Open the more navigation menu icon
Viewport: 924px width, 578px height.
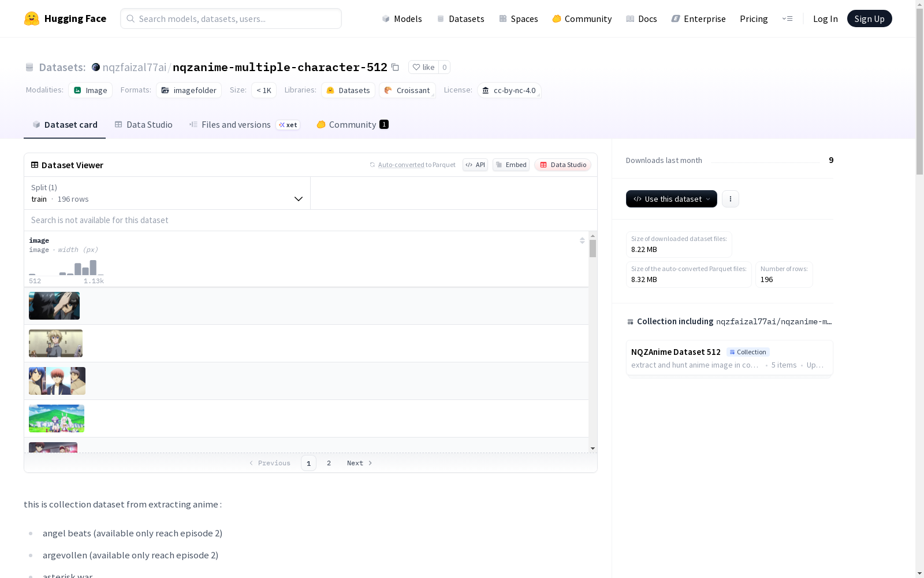(x=787, y=18)
